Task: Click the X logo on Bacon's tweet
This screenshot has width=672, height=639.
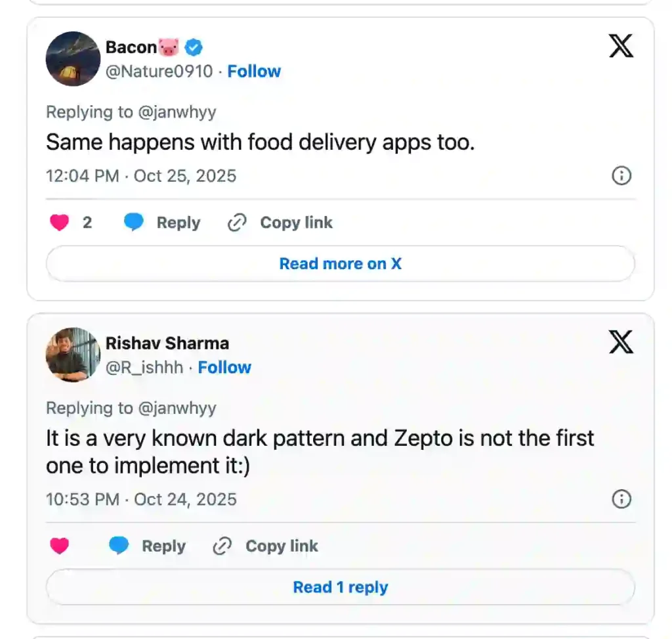Action: pos(620,47)
